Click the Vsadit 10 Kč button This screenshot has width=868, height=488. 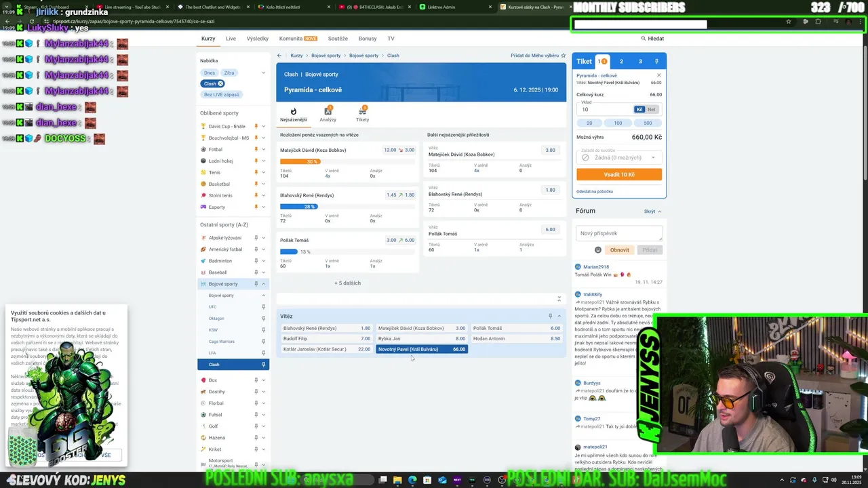(619, 174)
